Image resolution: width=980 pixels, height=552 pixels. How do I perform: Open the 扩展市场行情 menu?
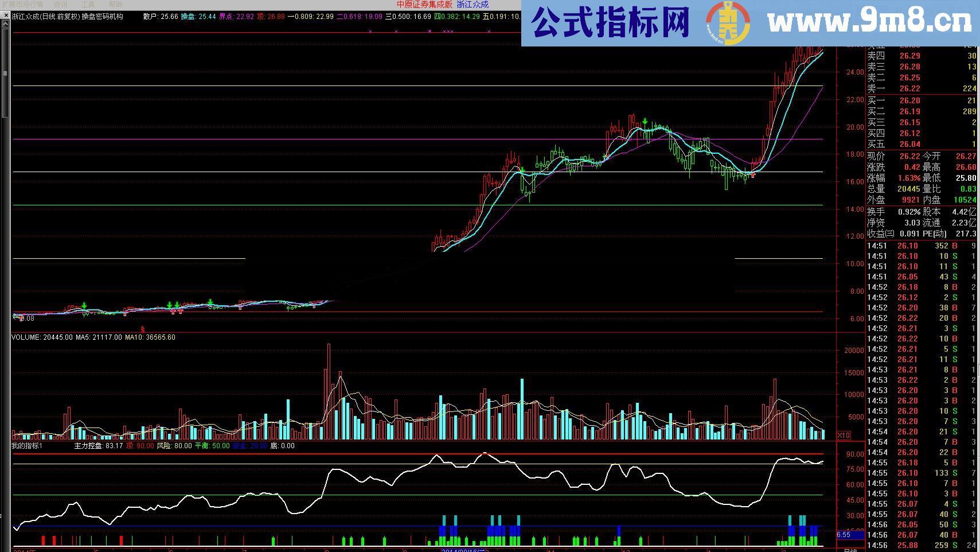click(x=23, y=4)
